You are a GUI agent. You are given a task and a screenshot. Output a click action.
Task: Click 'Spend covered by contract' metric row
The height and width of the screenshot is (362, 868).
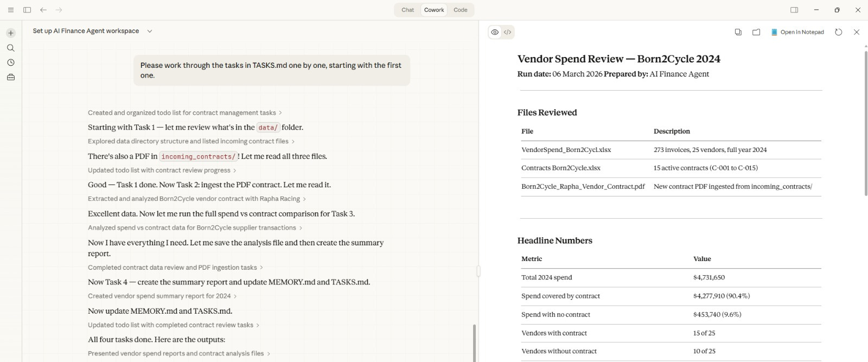click(x=671, y=296)
